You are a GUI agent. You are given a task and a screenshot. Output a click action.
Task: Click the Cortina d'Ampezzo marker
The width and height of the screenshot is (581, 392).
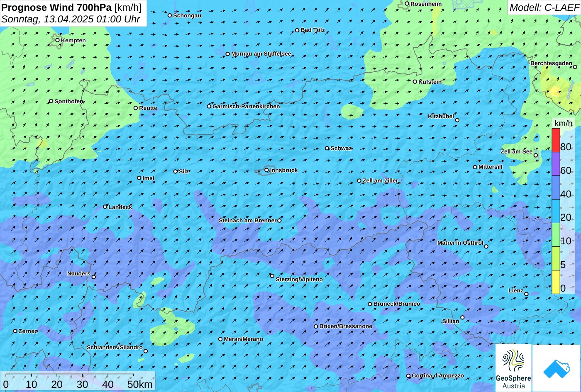[408, 376]
